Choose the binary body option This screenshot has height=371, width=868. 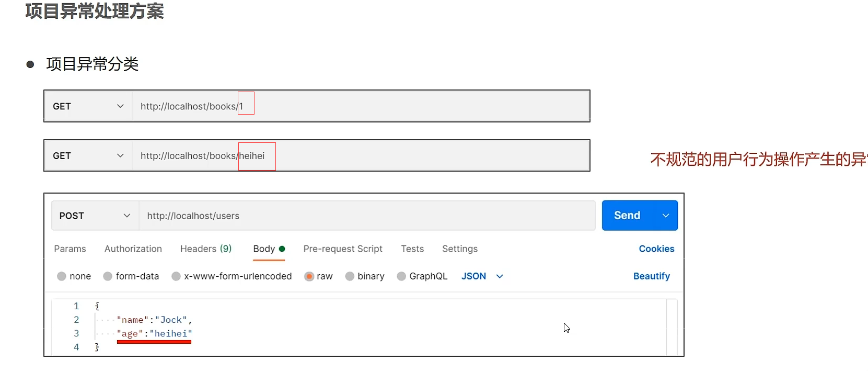[350, 276]
